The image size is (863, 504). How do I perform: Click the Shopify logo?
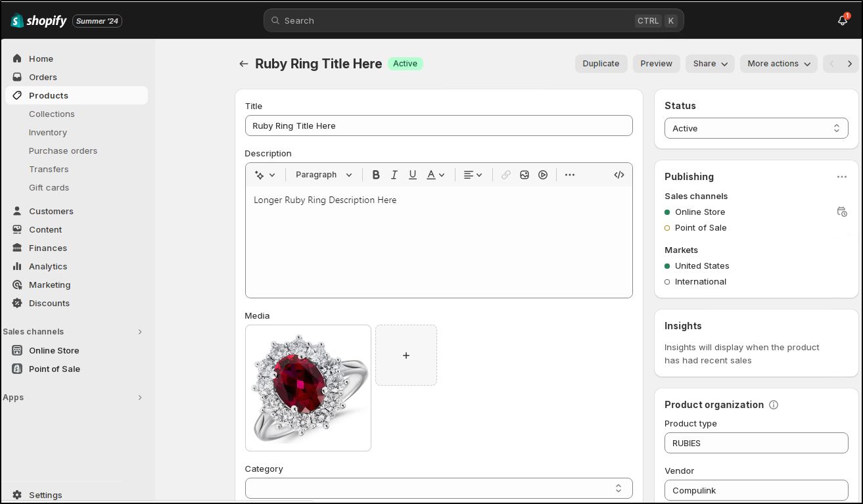pos(39,20)
